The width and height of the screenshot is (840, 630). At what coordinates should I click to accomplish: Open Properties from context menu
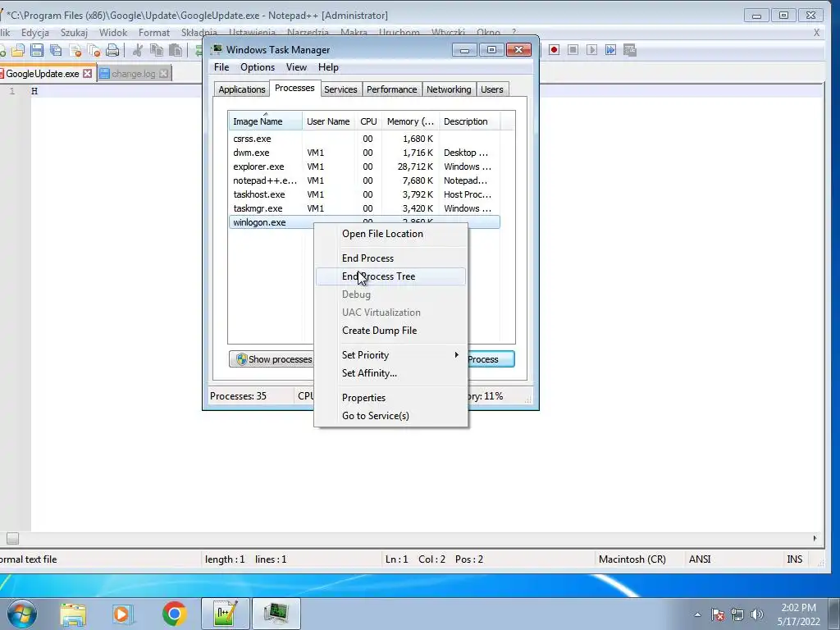coord(390,398)
